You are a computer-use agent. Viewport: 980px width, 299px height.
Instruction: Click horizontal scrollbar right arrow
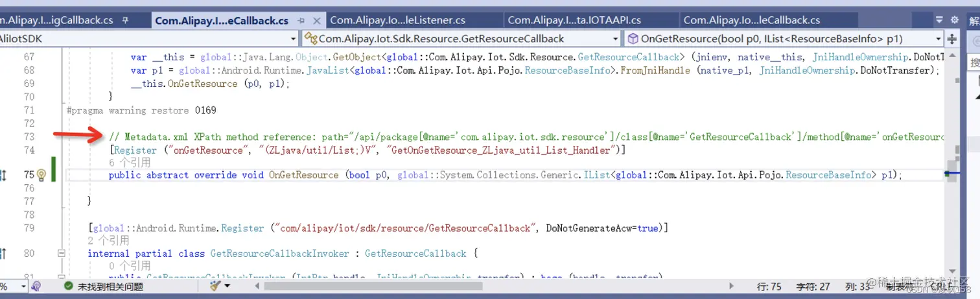point(732,286)
